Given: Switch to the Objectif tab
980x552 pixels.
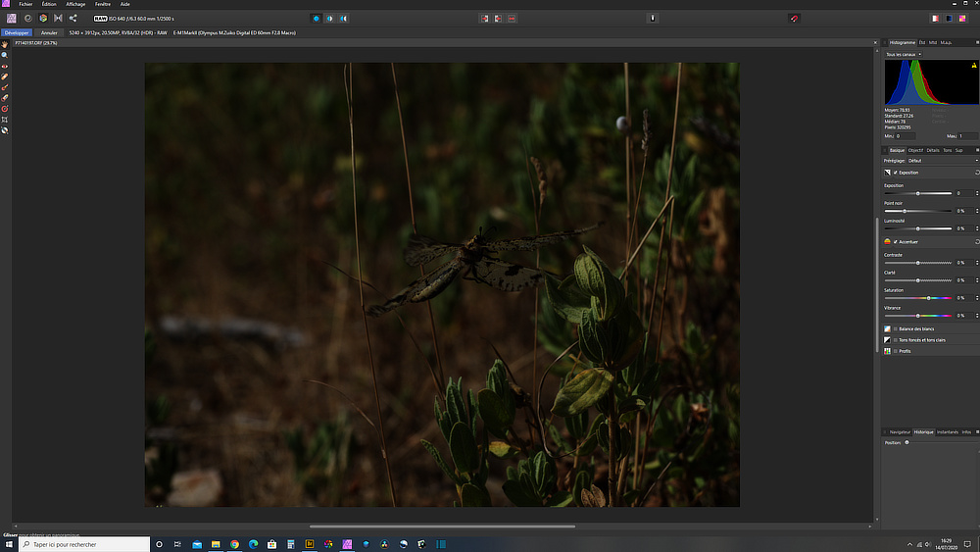Looking at the screenshot, I should point(915,150).
